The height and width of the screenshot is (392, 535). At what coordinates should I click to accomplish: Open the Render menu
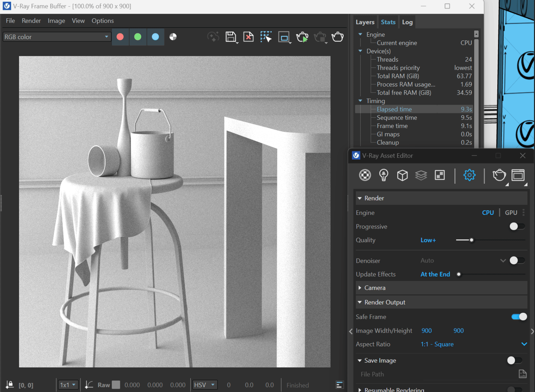tap(31, 21)
